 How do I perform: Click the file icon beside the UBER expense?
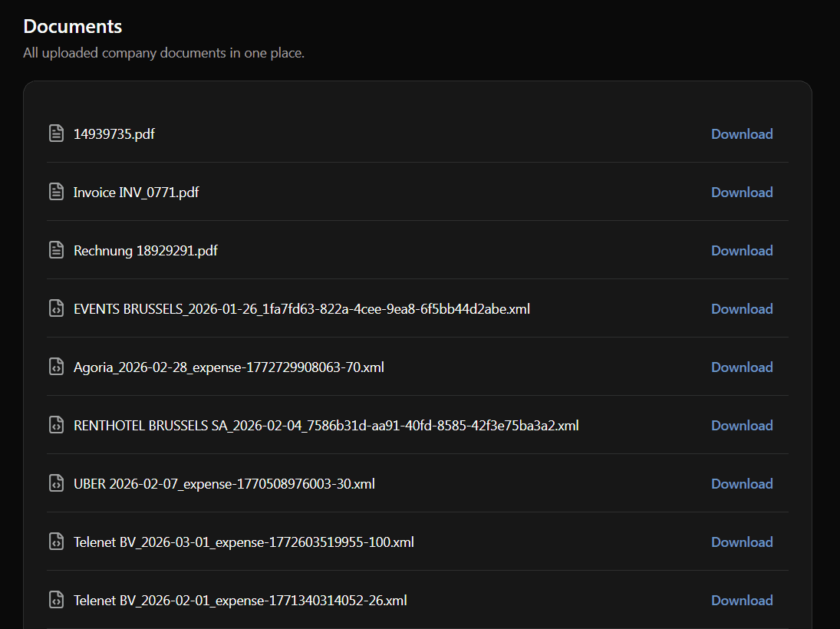tap(56, 483)
